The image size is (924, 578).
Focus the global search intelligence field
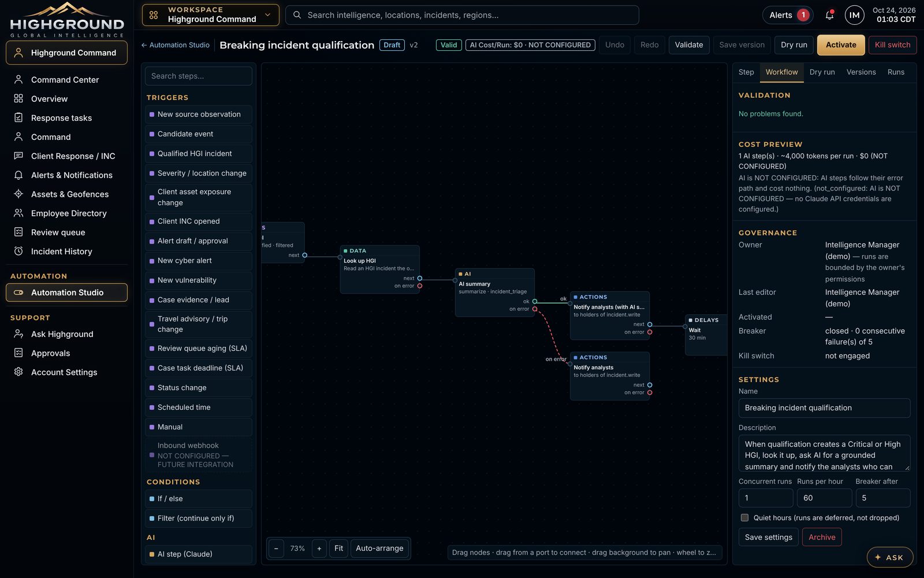point(462,15)
